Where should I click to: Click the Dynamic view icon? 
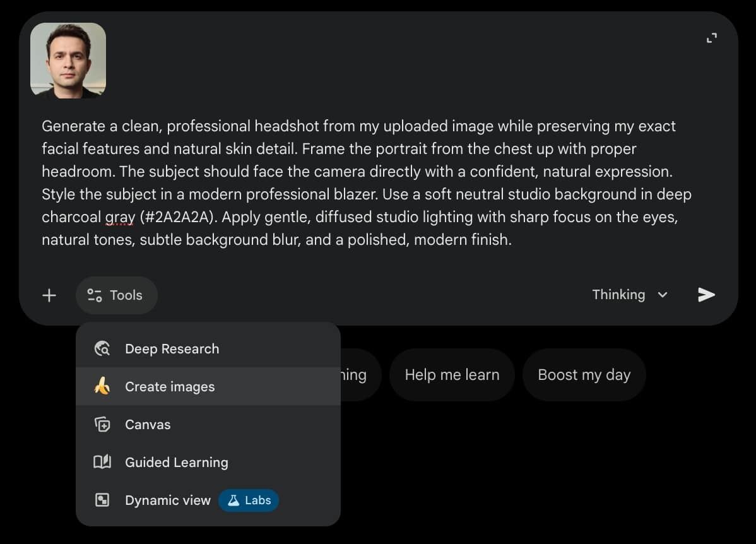pyautogui.click(x=102, y=500)
